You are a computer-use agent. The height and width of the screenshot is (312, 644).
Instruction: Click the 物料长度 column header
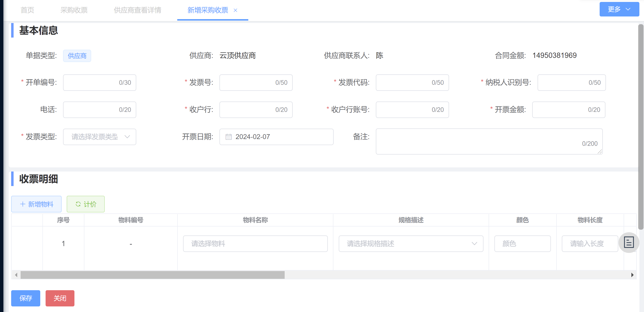[x=590, y=220]
